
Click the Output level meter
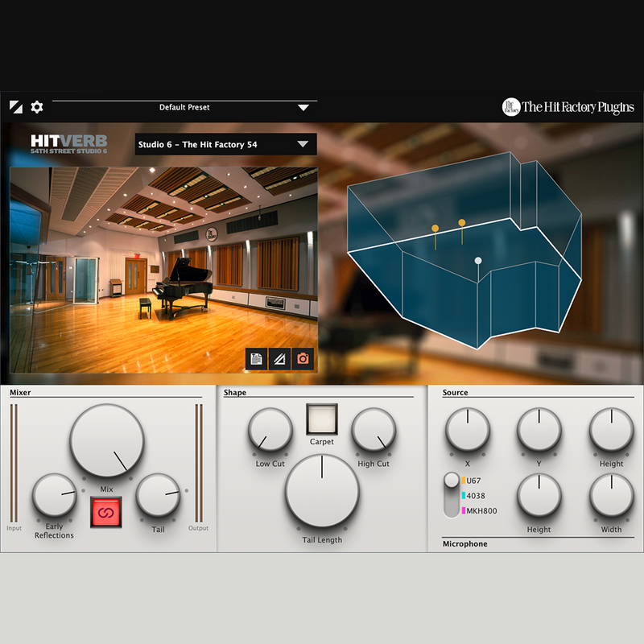point(199,463)
